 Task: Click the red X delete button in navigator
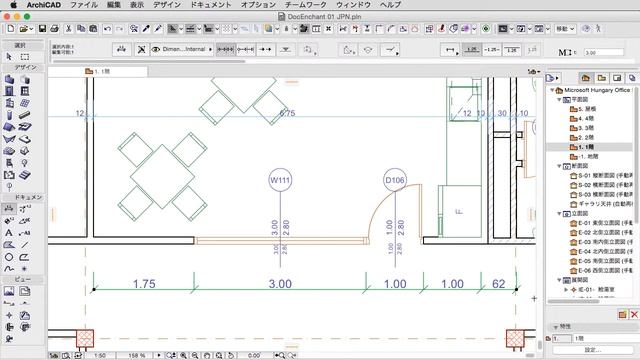tap(634, 314)
